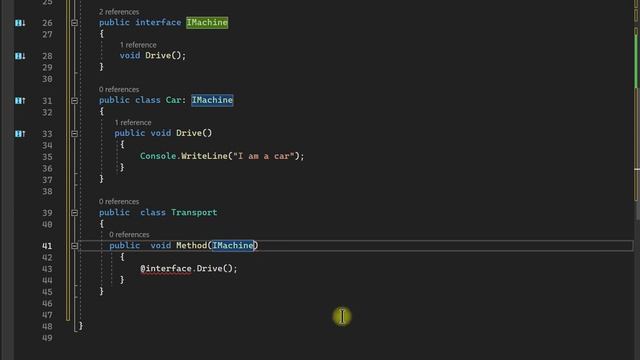Screen dimensions: 640x360
Task: Click the Transport class name on line 39
Action: 194,212
